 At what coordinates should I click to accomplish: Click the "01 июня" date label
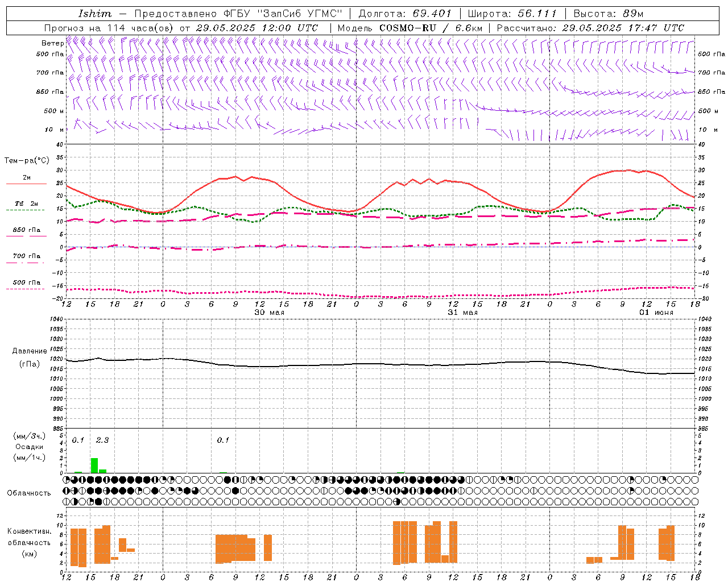point(656,313)
